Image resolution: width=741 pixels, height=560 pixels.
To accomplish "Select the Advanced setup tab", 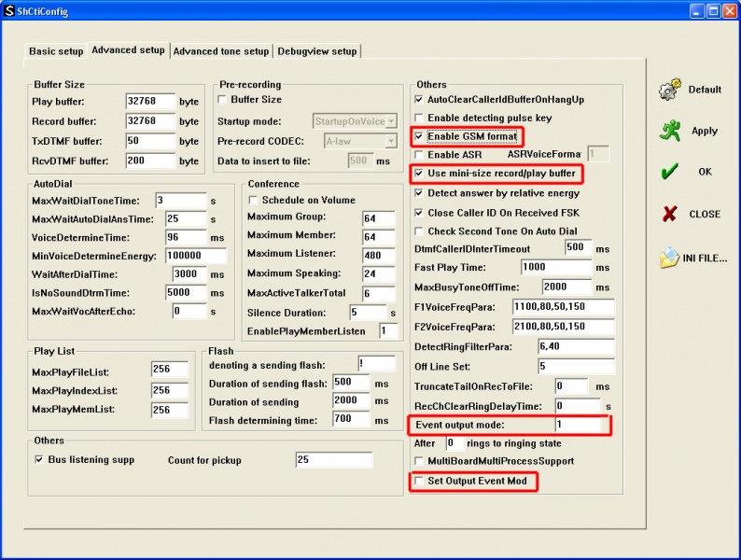I will pos(128,49).
